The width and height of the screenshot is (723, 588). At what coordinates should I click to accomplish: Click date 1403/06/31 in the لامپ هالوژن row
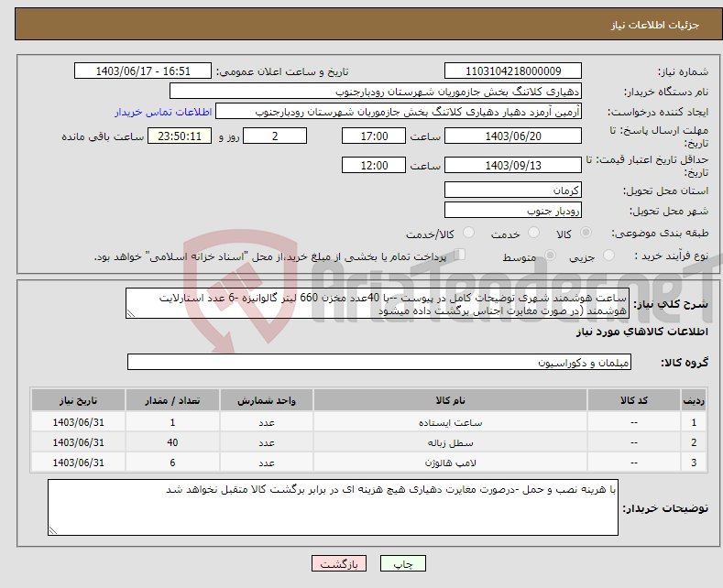pyautogui.click(x=79, y=463)
